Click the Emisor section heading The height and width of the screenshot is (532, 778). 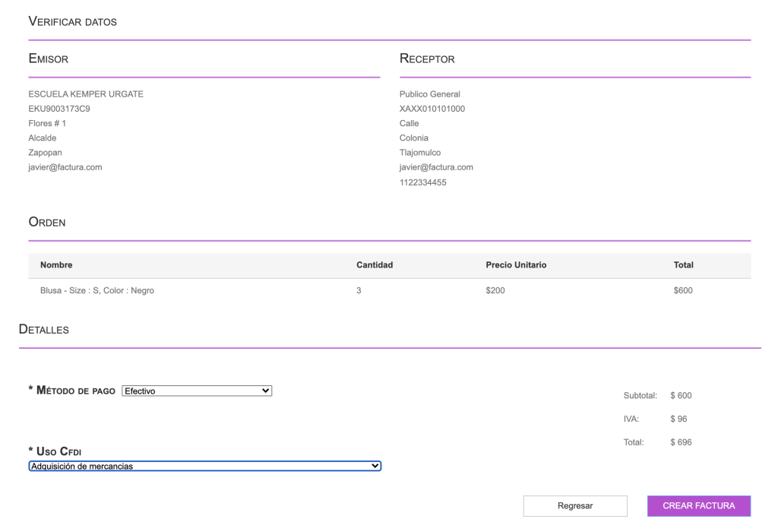48,59
